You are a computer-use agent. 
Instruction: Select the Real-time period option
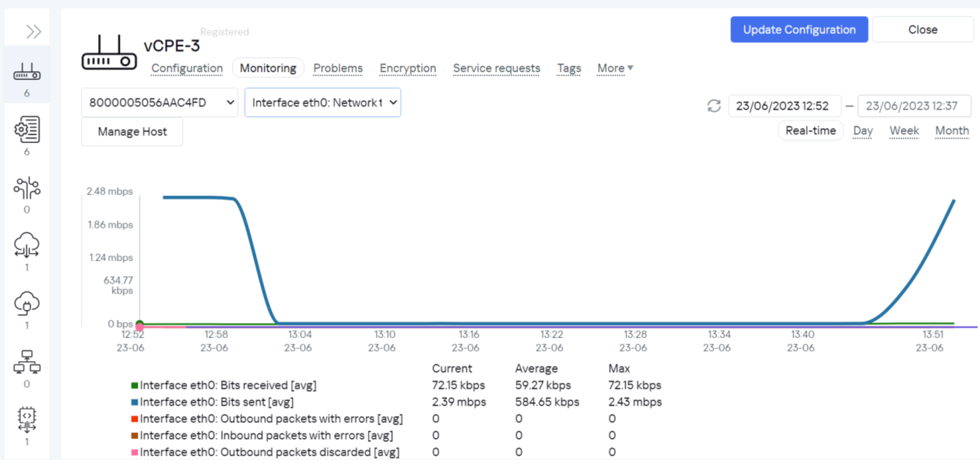[x=810, y=131]
